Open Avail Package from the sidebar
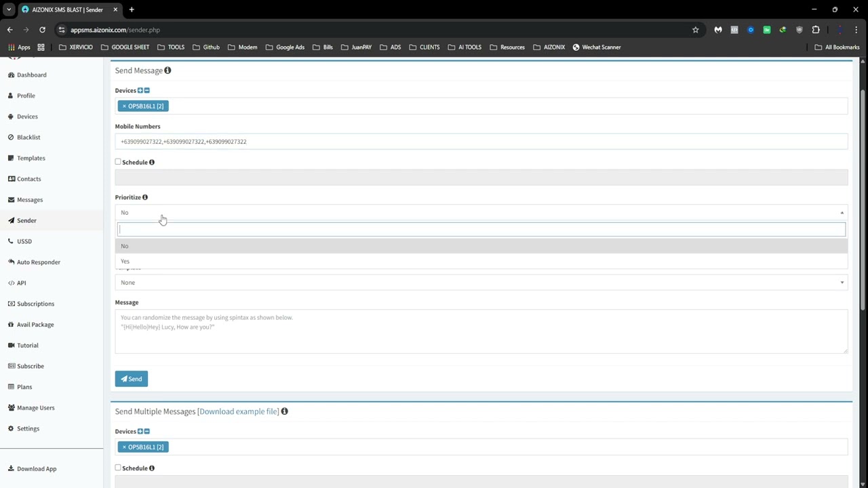The height and width of the screenshot is (488, 868). [x=31, y=325]
